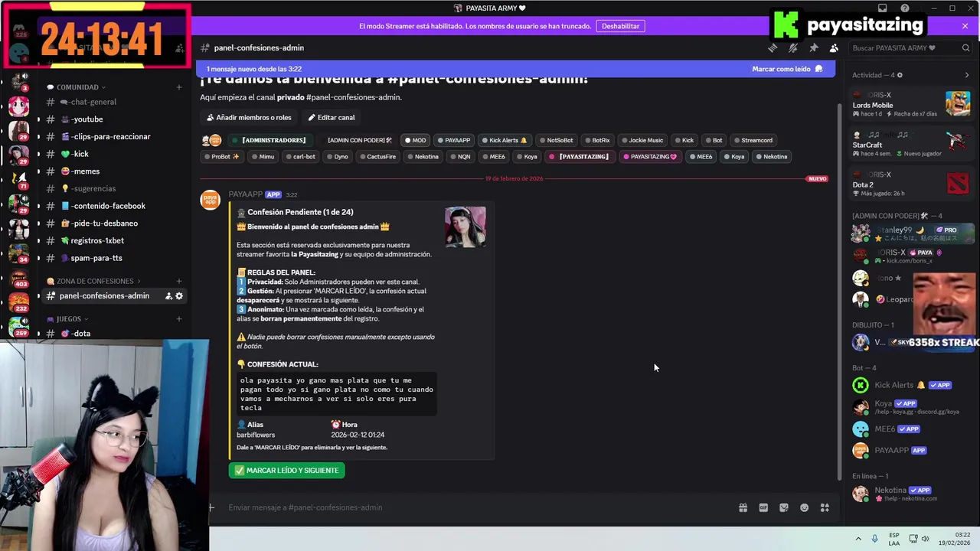Open the inbox icon in title bar
980x551 pixels.
[883, 8]
